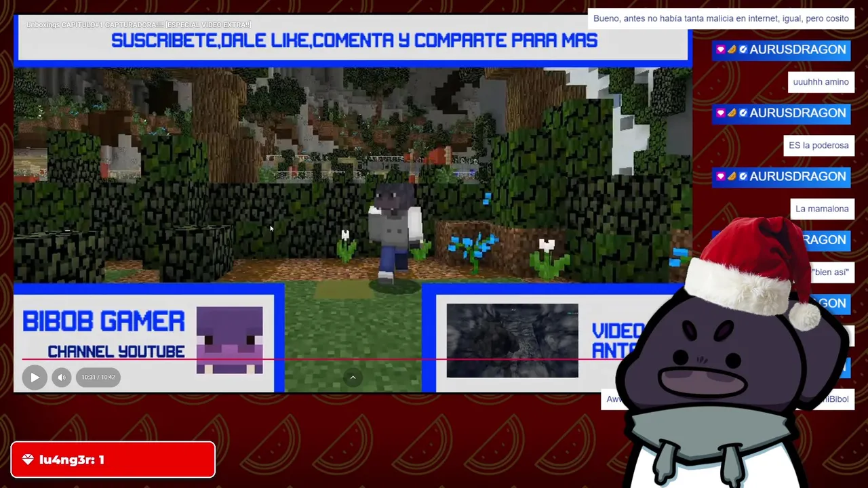
Task: Open the previous video thumbnail
Action: coord(512,340)
